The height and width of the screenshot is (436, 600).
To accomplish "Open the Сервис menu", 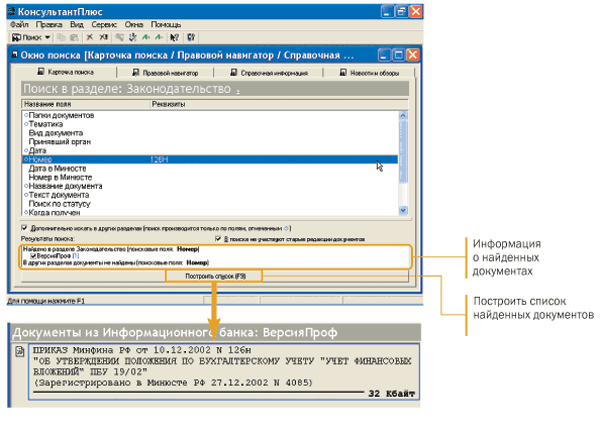I will click(x=104, y=24).
